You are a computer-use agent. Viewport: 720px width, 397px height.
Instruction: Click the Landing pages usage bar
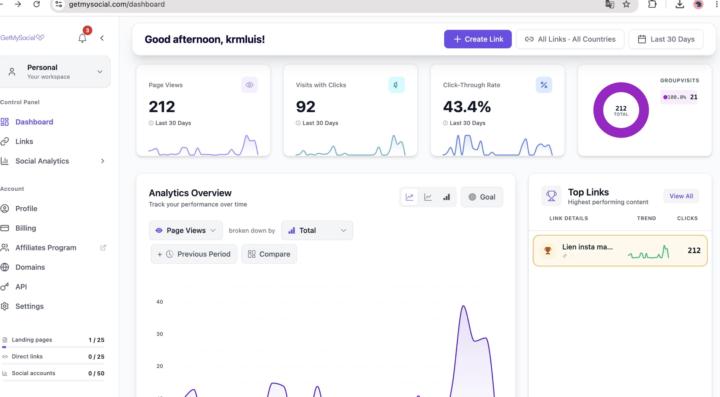click(x=53, y=347)
